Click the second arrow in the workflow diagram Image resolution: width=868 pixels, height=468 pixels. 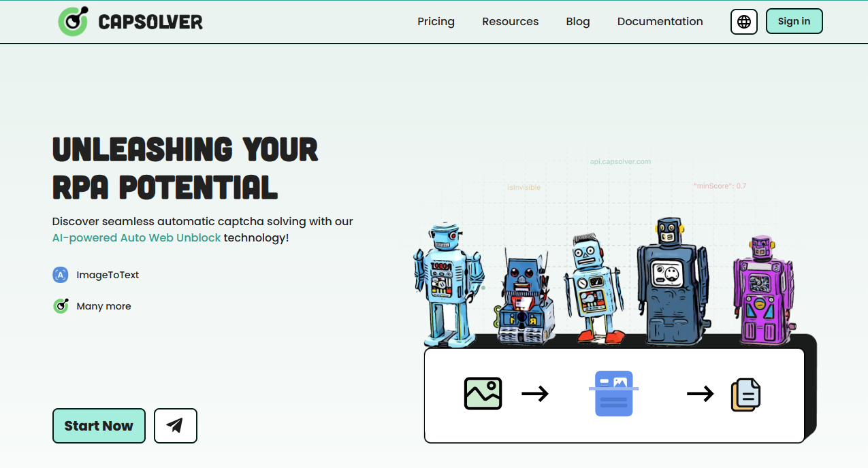tap(700, 393)
